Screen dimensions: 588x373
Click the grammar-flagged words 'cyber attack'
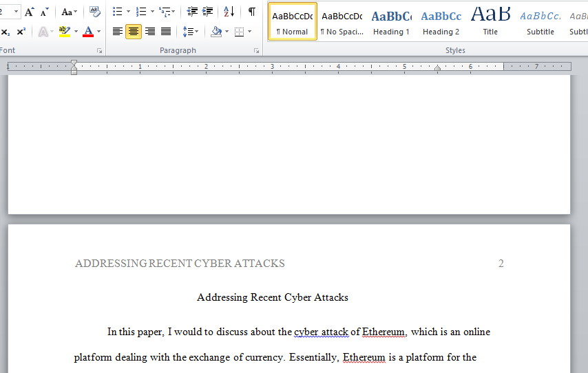tap(321, 332)
